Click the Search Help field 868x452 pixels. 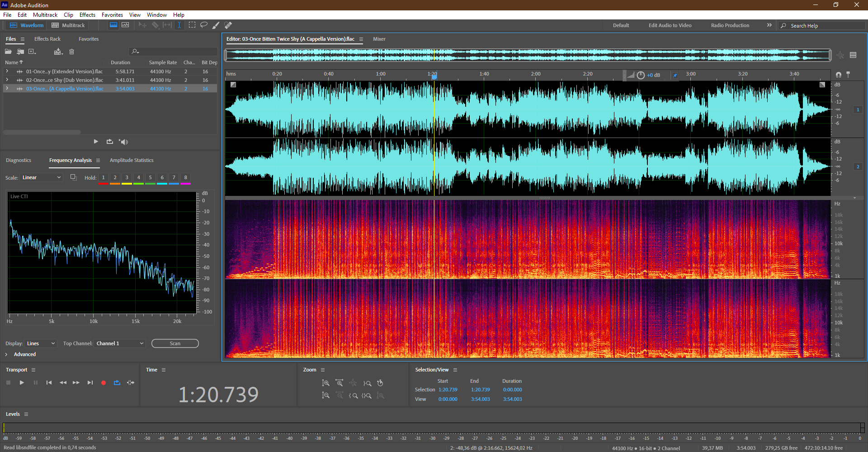point(822,26)
